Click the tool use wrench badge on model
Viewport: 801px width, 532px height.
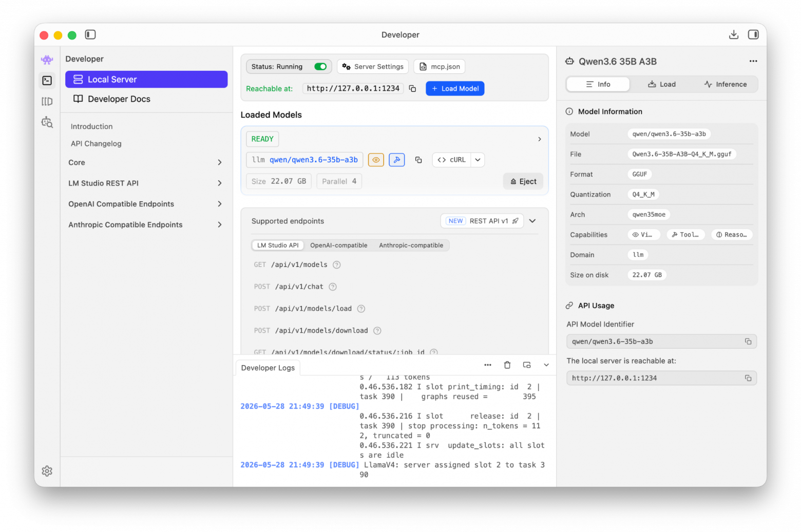point(397,160)
